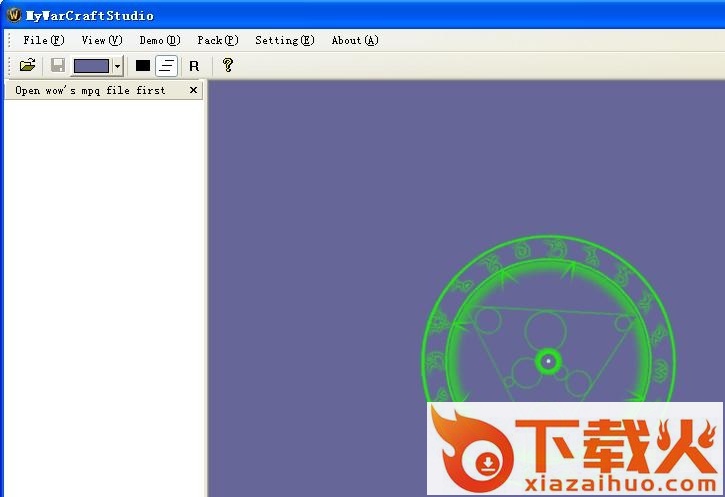Viewport: 725px width, 497px height.
Task: Click the save floppy disk icon
Action: pyautogui.click(x=57, y=65)
